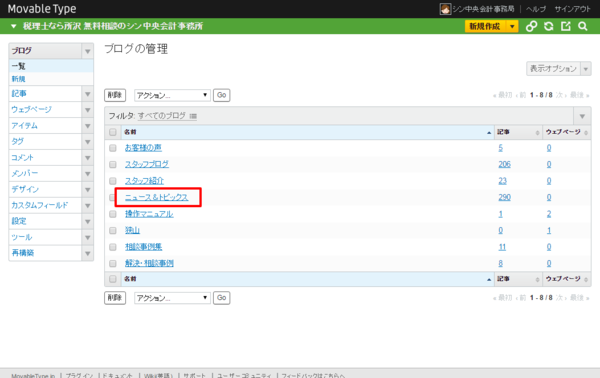
Task: Click the bottom Go button
Action: [x=222, y=298]
